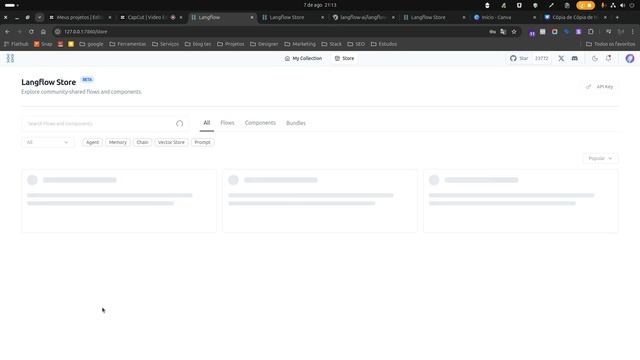This screenshot has height=360, width=640.
Task: Open the google bookmarks folder
Action: click(91, 44)
